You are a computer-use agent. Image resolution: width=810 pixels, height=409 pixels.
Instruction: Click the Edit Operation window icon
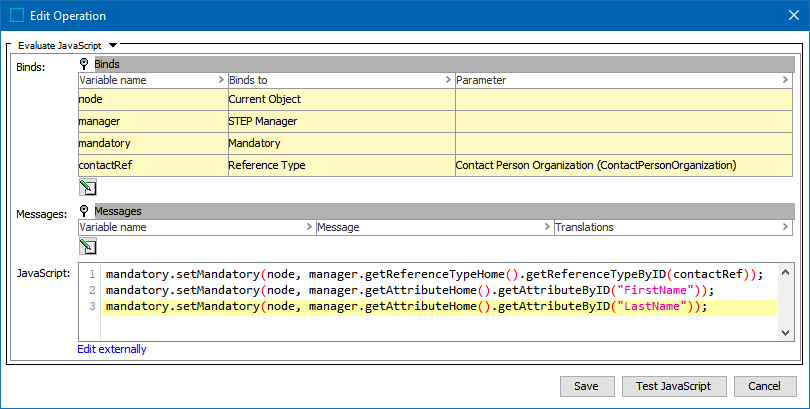click(17, 15)
